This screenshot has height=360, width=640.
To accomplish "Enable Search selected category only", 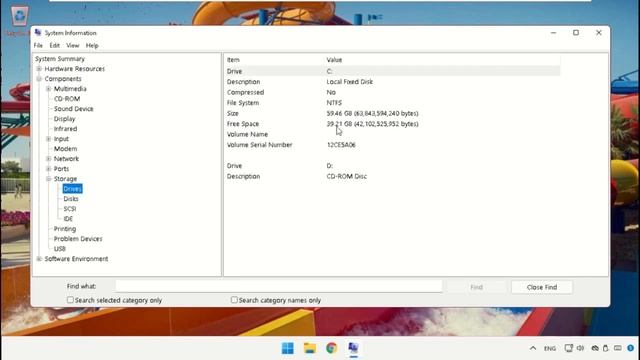I will pos(70,300).
